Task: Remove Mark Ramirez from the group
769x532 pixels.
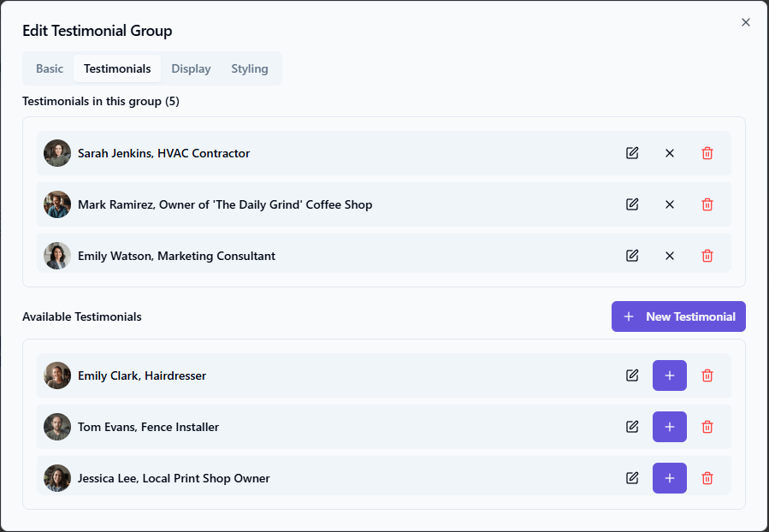Action: [670, 204]
